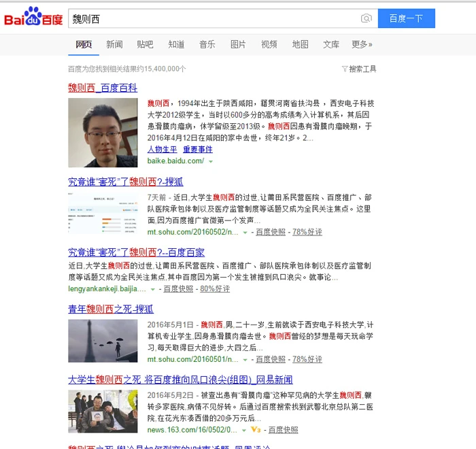
Task: Click the 重要事件 sublink
Action: point(198,150)
